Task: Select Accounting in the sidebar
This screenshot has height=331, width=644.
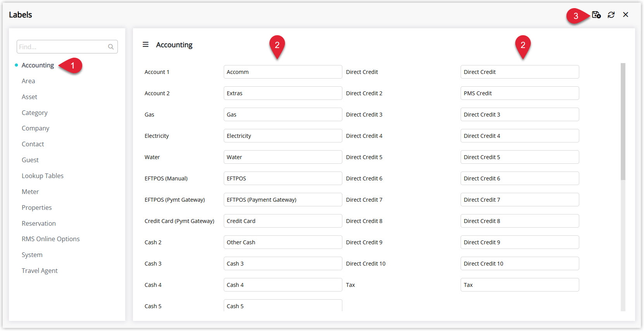Action: click(38, 65)
